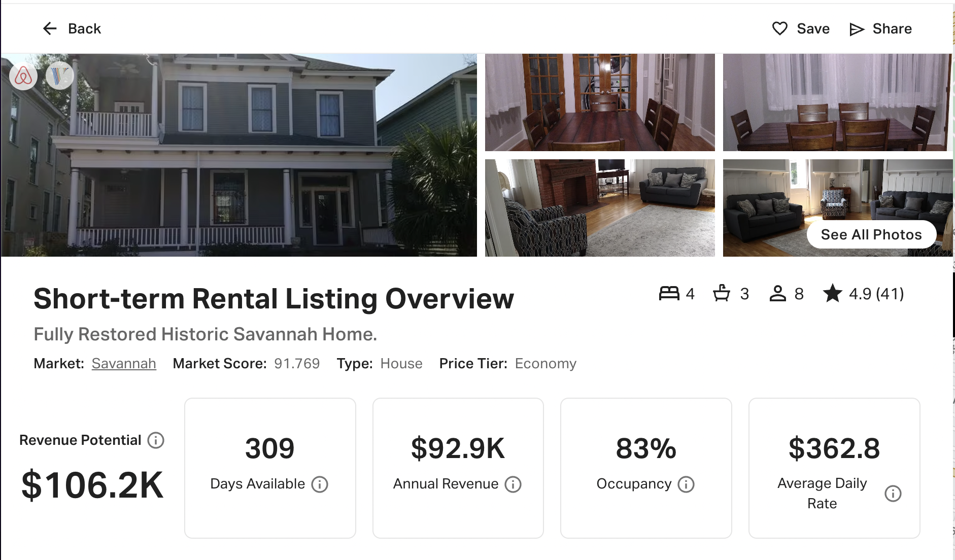The image size is (955, 560).
Task: Click the Vrbo logo badge
Action: click(60, 76)
